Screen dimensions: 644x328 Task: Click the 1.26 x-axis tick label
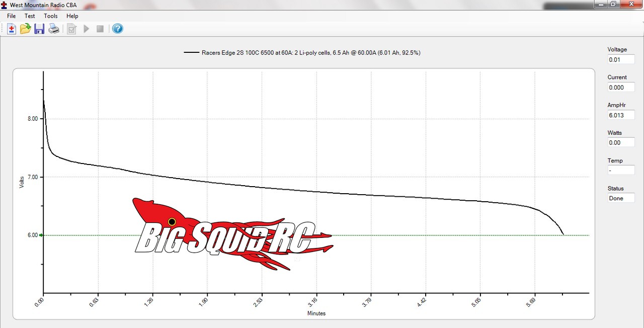148,302
